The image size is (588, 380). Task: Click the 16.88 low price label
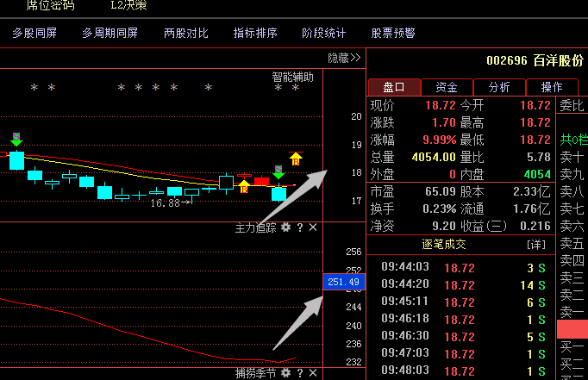coord(165,203)
